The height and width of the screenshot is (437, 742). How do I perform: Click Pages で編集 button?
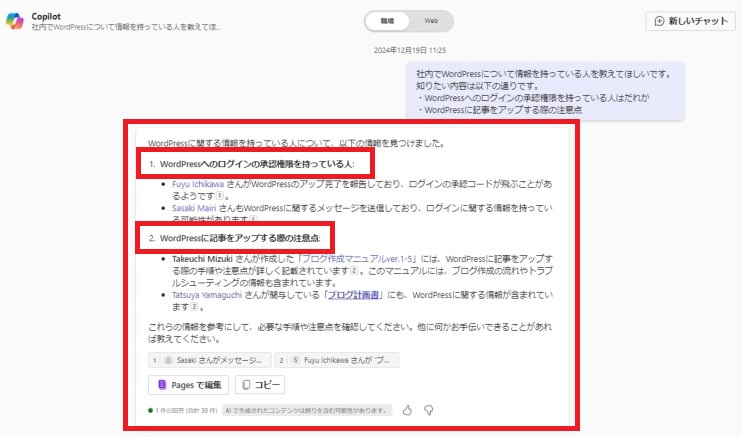click(188, 385)
